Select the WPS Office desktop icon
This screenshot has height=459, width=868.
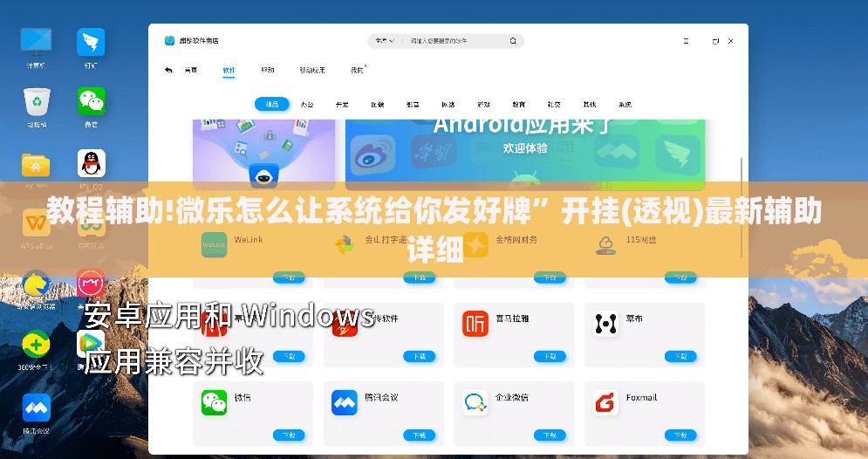(36, 223)
